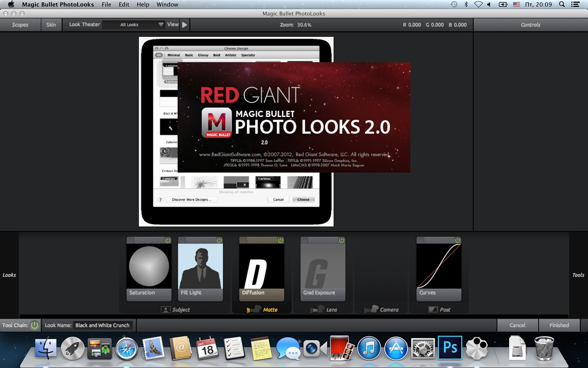Open System Preferences from the dock
588x368 pixels.
coord(423,349)
